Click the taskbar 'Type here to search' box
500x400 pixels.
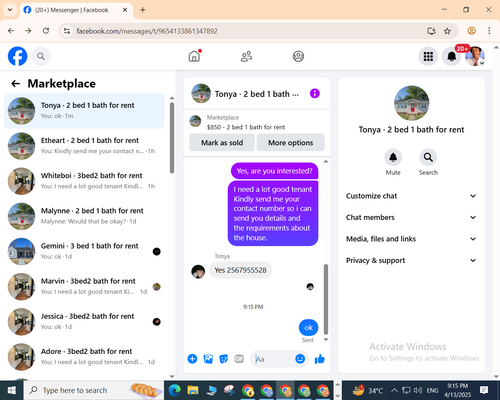click(94, 390)
